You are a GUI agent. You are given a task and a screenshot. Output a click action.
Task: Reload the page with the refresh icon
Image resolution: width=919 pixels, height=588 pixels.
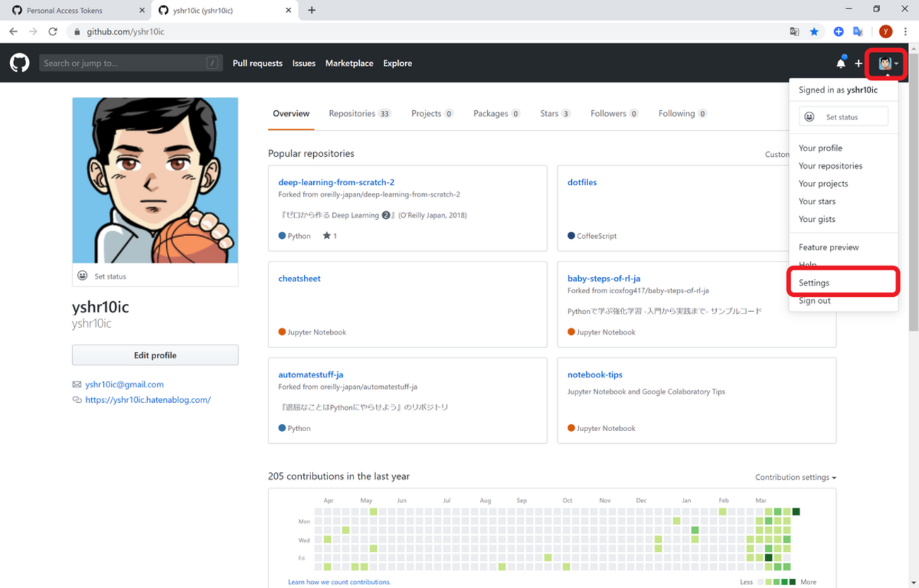point(52,32)
